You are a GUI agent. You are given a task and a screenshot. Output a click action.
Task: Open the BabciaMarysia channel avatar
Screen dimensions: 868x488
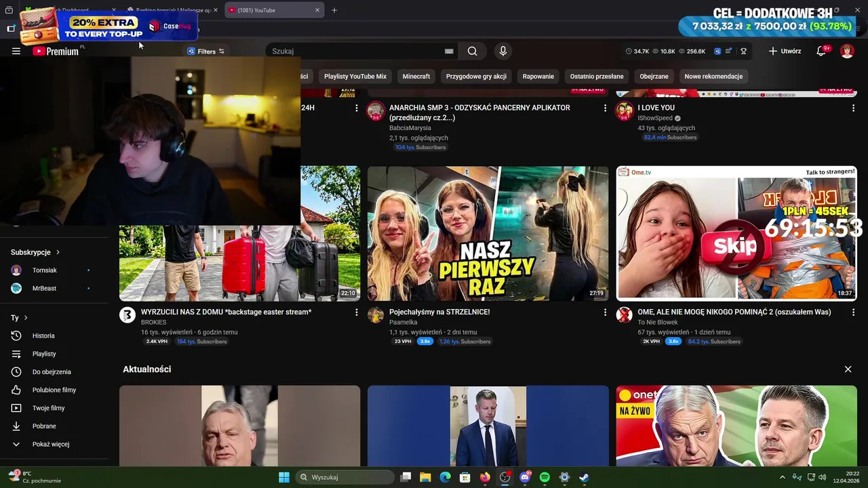coord(376,111)
